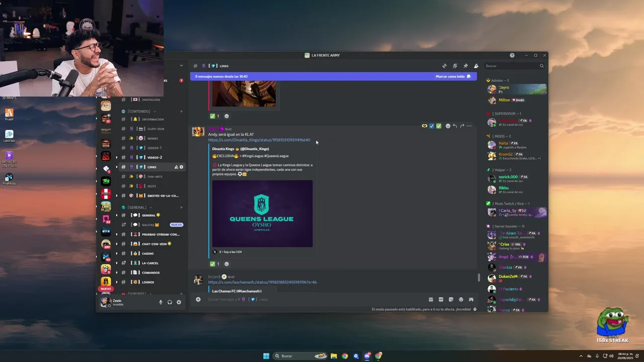Add reaction beside Queens League embed reaction
This screenshot has height=362, width=644.
tap(226, 264)
